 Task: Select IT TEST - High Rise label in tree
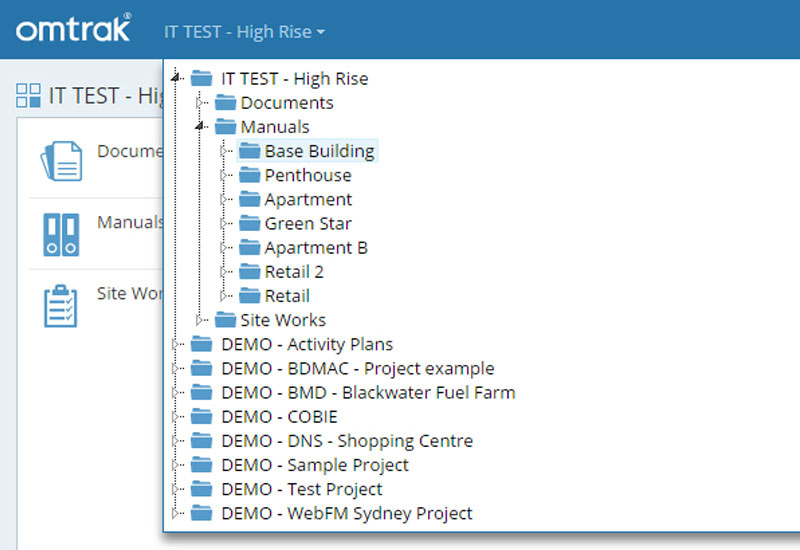click(x=294, y=79)
